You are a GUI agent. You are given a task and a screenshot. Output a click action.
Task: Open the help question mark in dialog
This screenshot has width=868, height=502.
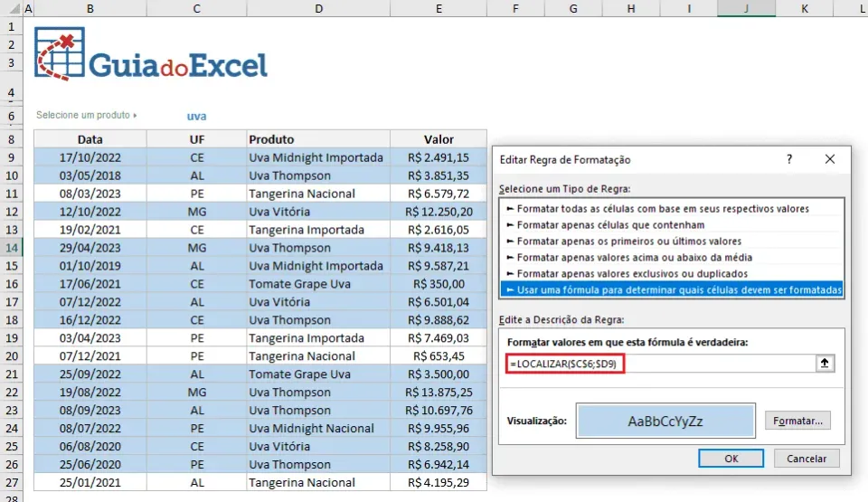(x=789, y=159)
